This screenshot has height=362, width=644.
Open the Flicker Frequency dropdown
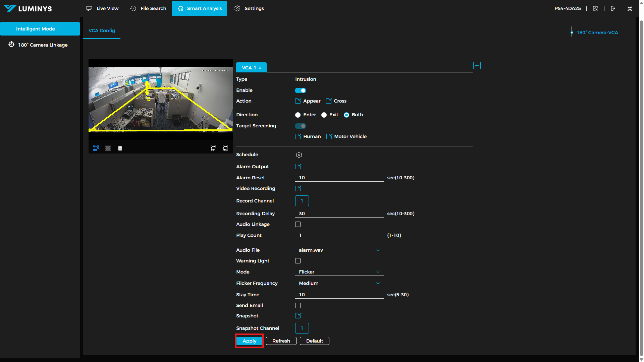point(339,283)
